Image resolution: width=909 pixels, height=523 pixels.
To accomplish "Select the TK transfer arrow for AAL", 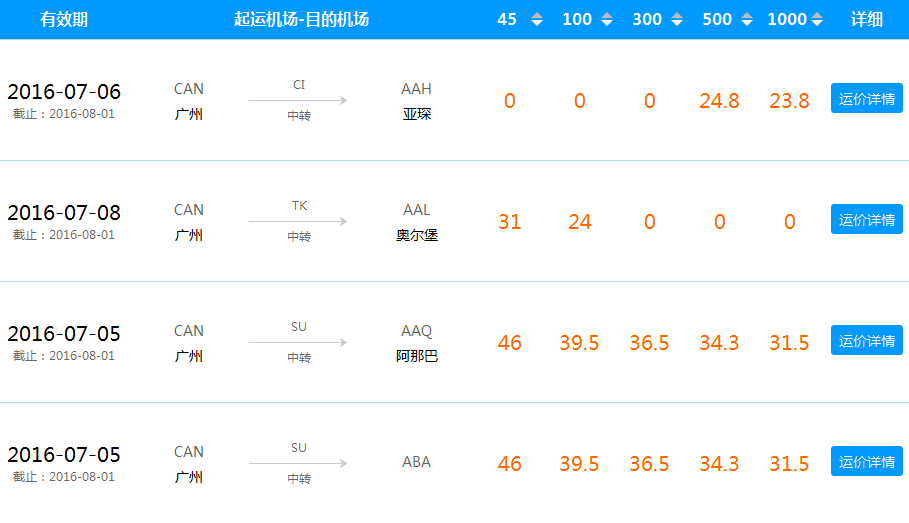I will [x=299, y=221].
